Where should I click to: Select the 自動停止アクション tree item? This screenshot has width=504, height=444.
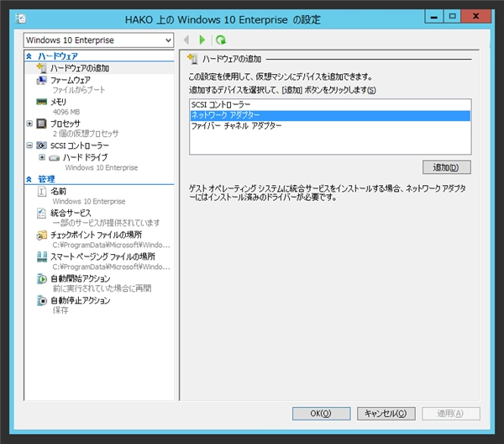pos(81,300)
